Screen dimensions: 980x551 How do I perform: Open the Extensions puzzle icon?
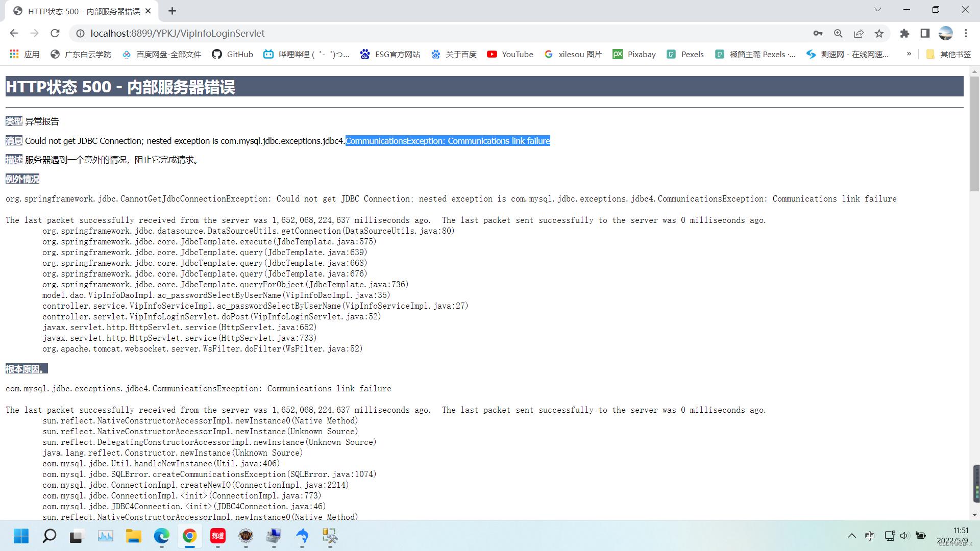pyautogui.click(x=904, y=33)
